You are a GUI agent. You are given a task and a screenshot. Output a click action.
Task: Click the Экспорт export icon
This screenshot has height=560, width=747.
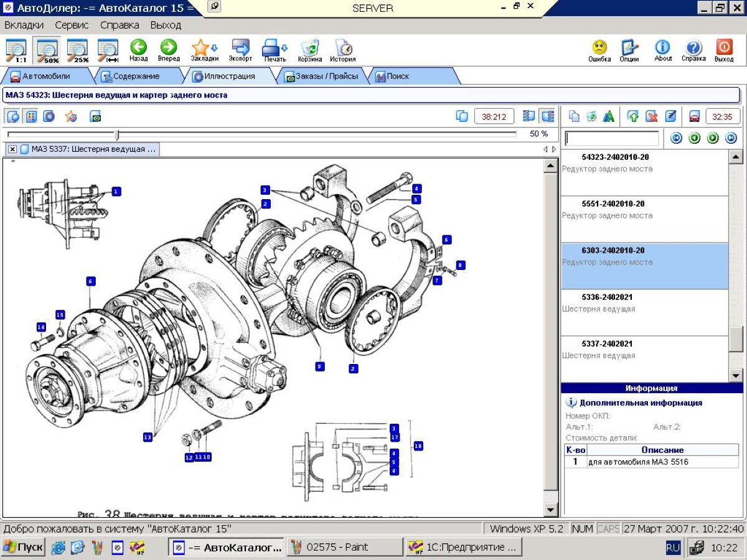point(240,51)
